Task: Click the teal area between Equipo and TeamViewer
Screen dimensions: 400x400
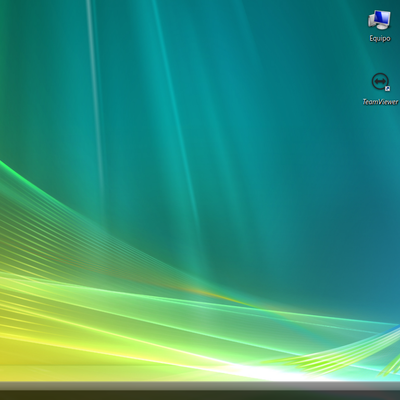Action: click(x=380, y=58)
